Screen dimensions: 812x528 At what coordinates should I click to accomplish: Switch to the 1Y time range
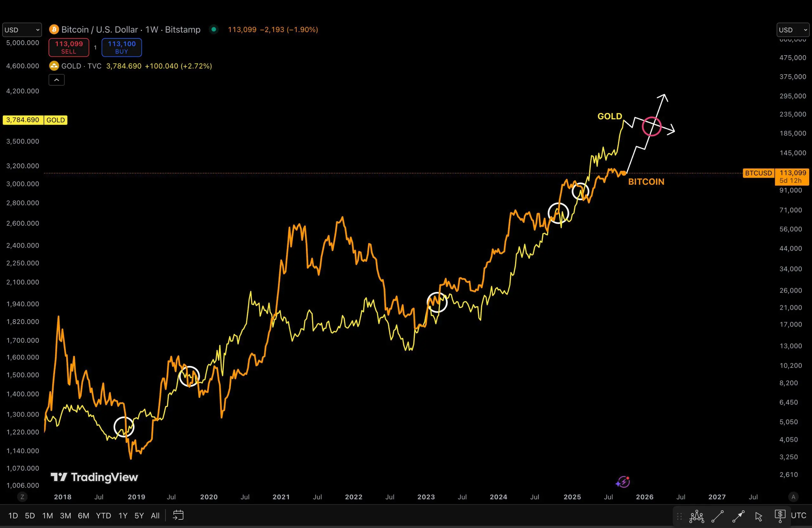click(123, 515)
